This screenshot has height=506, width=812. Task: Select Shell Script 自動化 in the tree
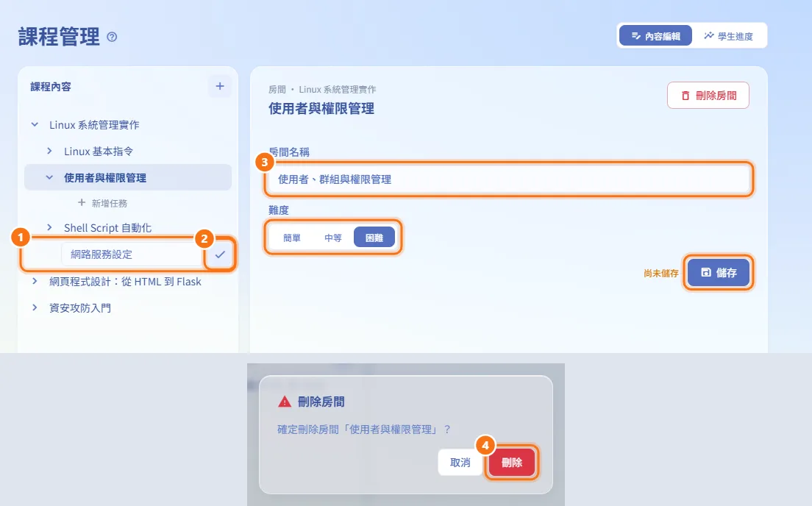pyautogui.click(x=107, y=228)
